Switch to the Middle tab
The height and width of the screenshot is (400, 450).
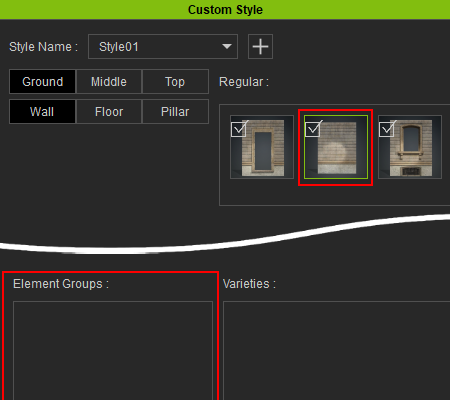coord(109,82)
